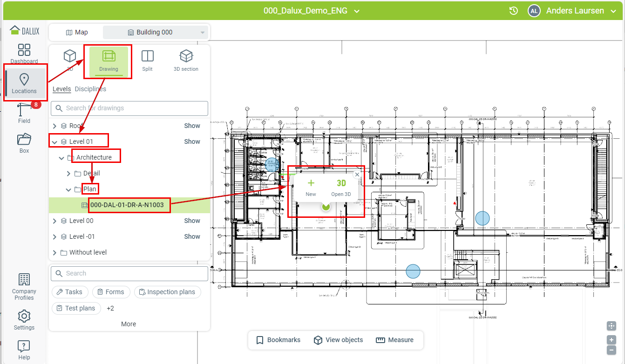Switch to Drawing view mode

tap(109, 61)
